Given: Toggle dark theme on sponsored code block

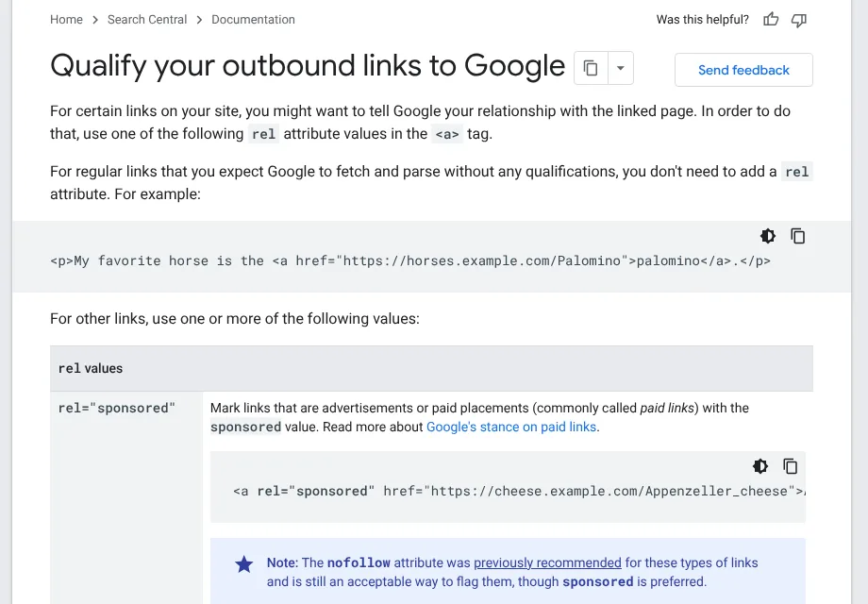Looking at the screenshot, I should point(760,466).
